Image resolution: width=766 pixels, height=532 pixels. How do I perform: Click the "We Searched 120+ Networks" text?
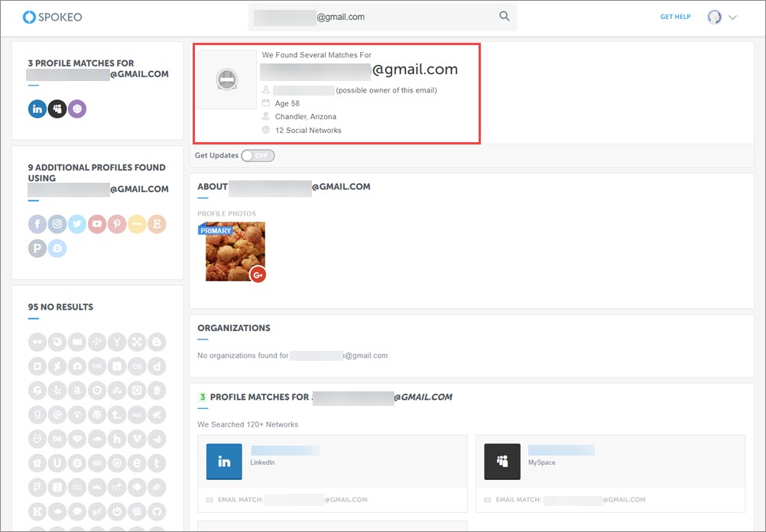click(x=248, y=424)
